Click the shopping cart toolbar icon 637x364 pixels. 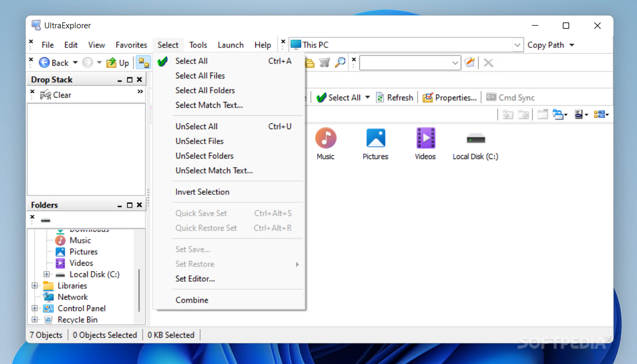[324, 62]
